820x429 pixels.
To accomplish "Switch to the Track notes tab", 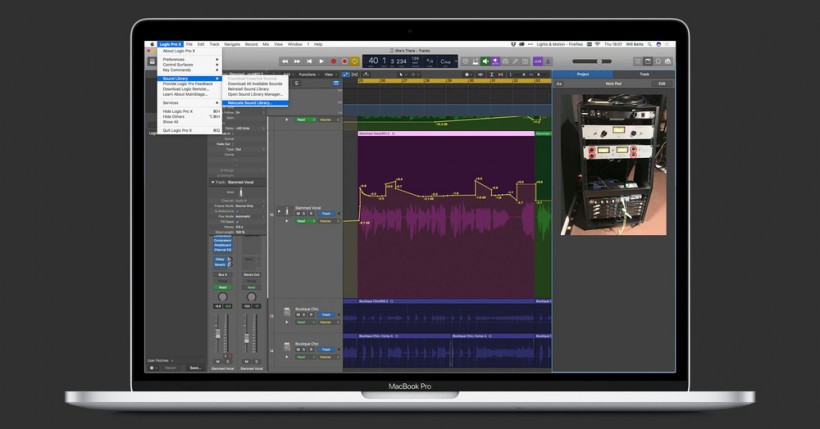I will tap(644, 74).
